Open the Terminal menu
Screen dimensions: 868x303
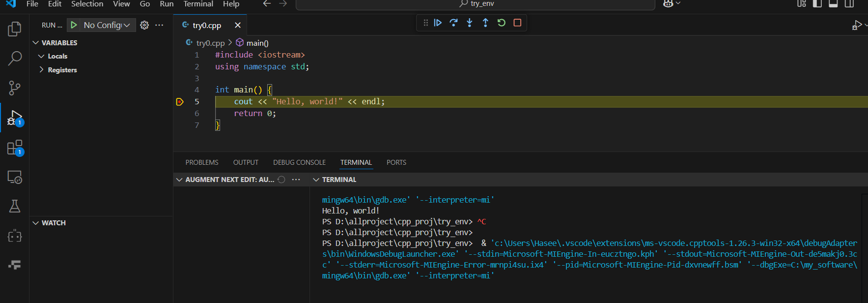click(x=198, y=4)
